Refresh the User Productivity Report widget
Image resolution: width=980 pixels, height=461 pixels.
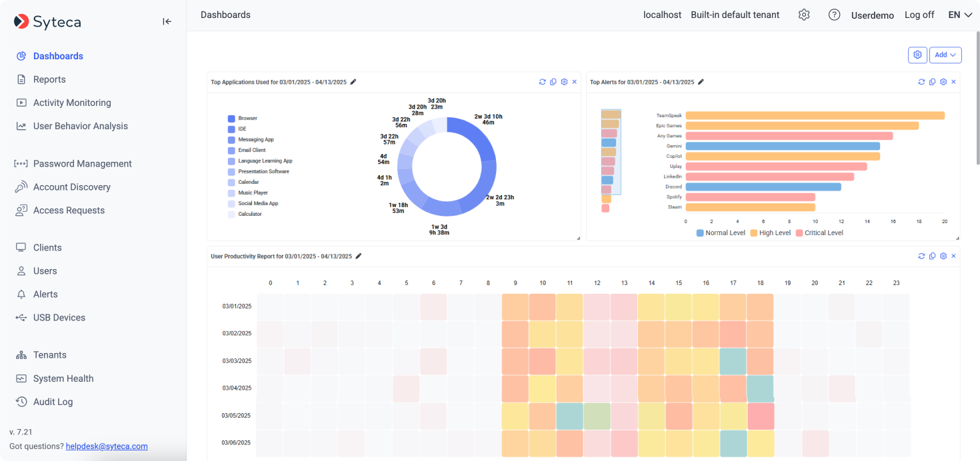921,256
